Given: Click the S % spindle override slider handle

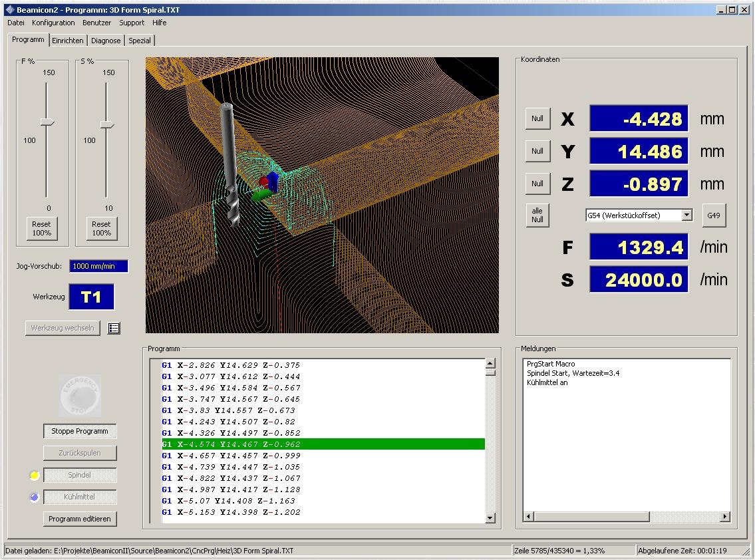Looking at the screenshot, I should click(x=107, y=125).
